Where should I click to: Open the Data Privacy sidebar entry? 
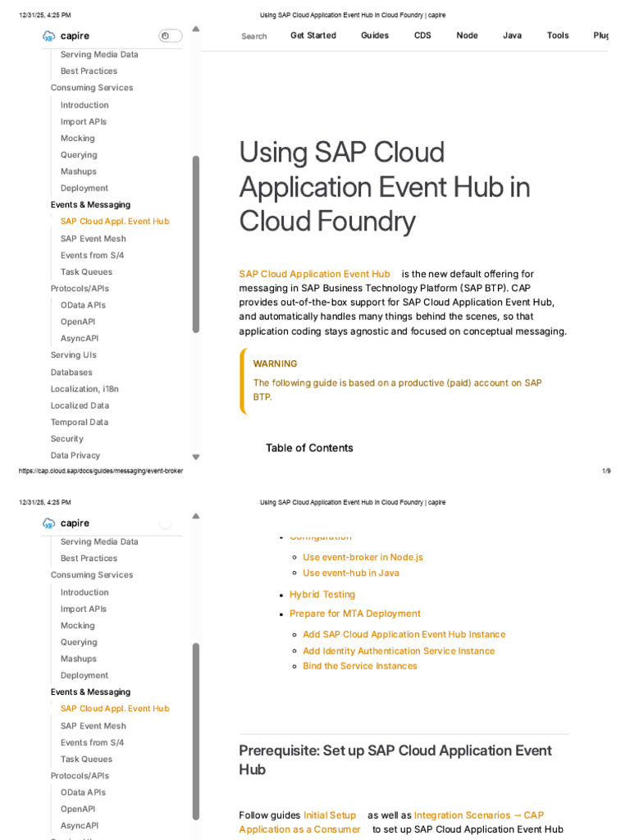[75, 455]
